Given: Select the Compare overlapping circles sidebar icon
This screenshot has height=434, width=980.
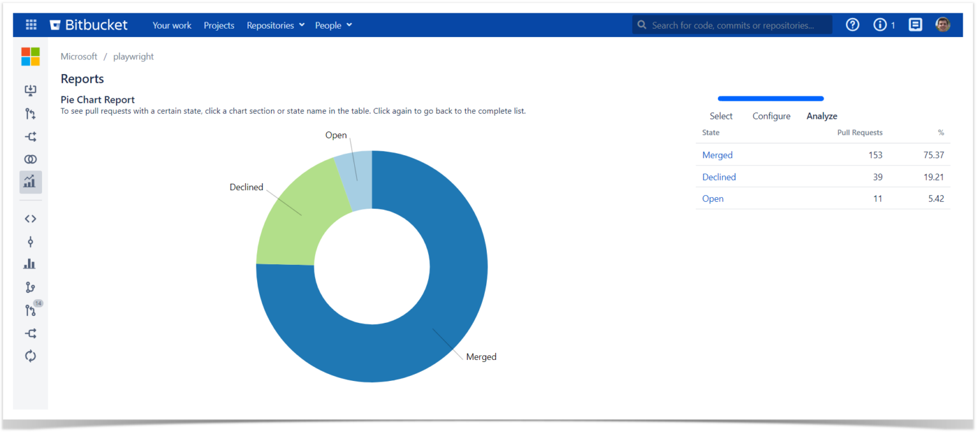Looking at the screenshot, I should click(x=30, y=160).
